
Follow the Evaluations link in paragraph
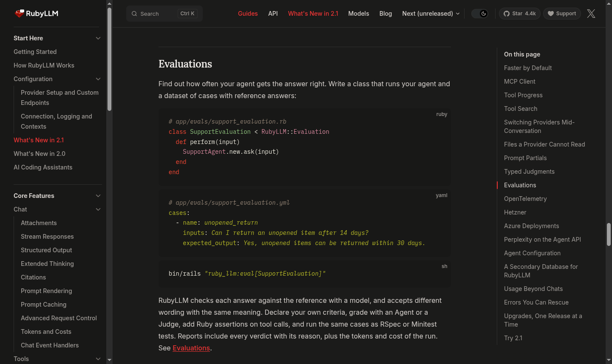point(191,348)
